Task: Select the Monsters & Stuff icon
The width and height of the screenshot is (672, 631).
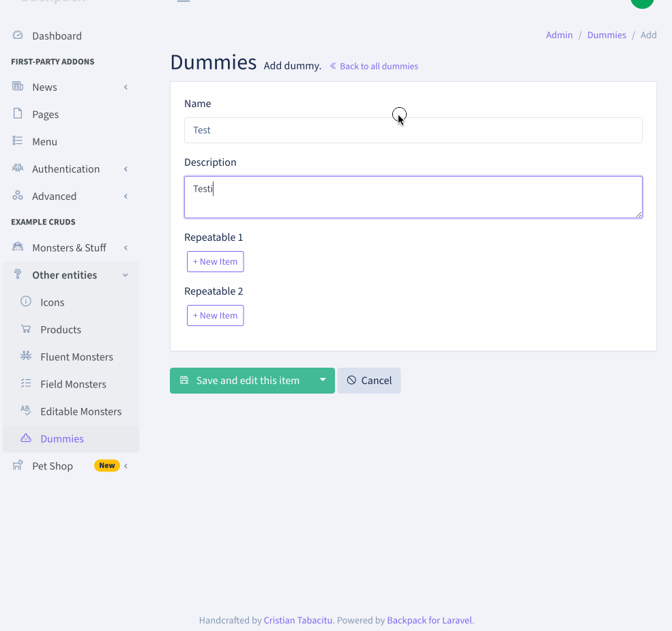Action: [17, 247]
